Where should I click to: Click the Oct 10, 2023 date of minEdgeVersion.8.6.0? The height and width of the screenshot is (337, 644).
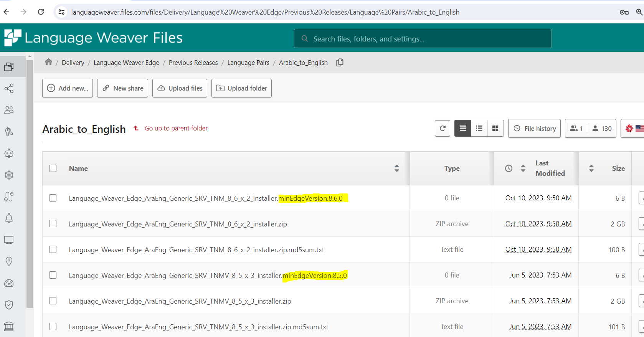click(538, 198)
